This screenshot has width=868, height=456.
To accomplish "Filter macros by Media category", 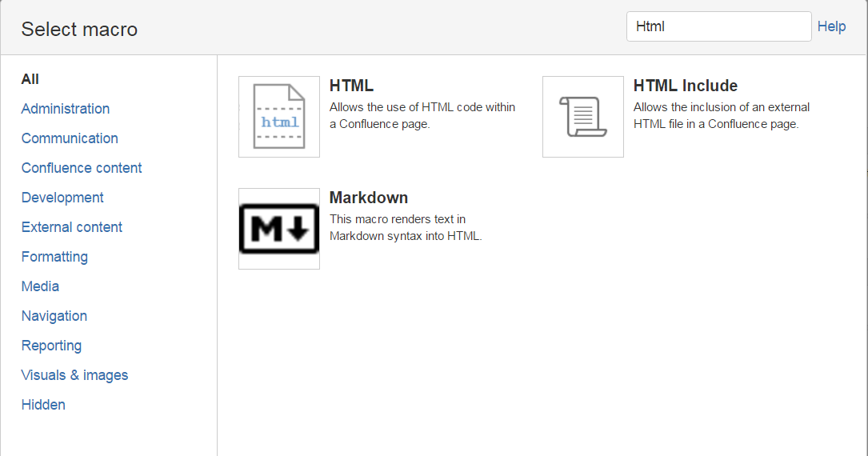I will [41, 286].
